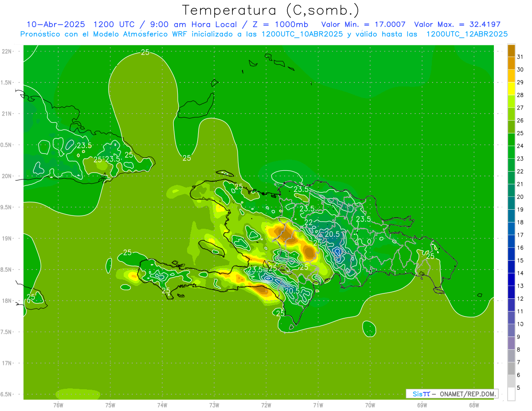This screenshot has width=532, height=411.
Task: Click the "22N" latitude axis label
Action: pyautogui.click(x=8, y=51)
